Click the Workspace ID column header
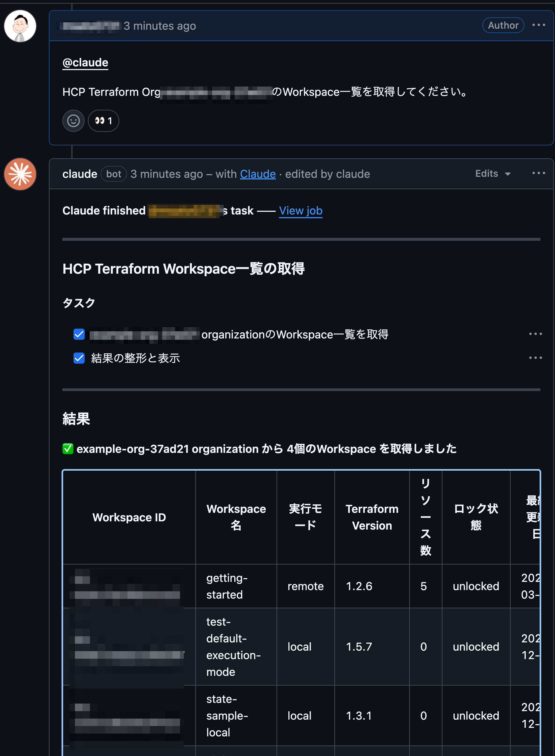Viewport: 555px width, 756px height. 129,518
